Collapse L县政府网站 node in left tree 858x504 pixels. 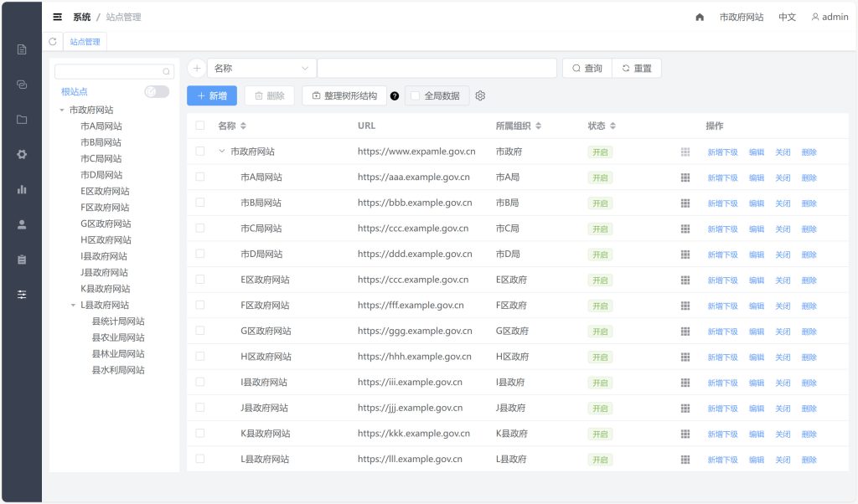tap(73, 305)
